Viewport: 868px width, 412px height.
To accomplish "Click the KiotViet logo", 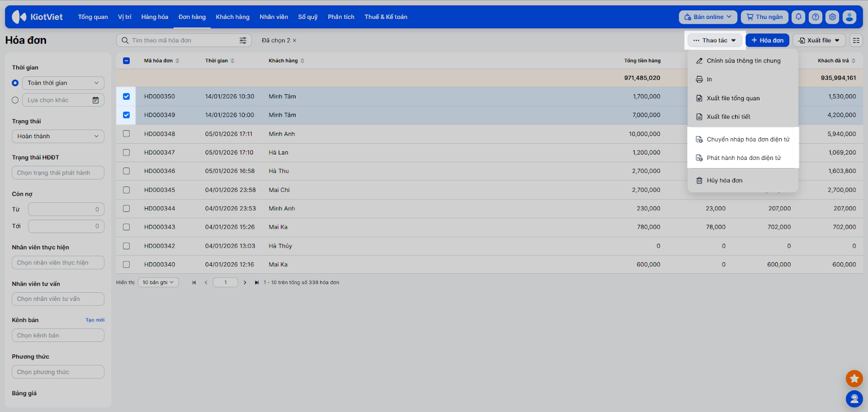I will coord(37,17).
